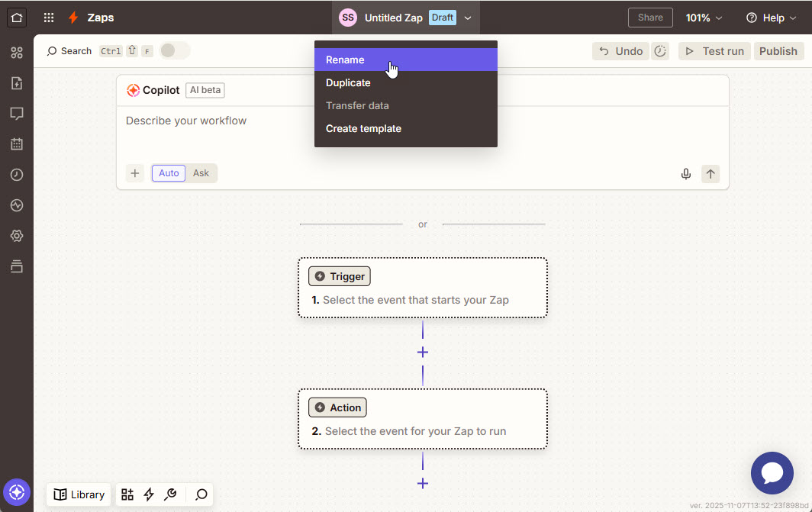The width and height of the screenshot is (812, 512).
Task: Switch Copilot to Ask mode
Action: point(201,173)
